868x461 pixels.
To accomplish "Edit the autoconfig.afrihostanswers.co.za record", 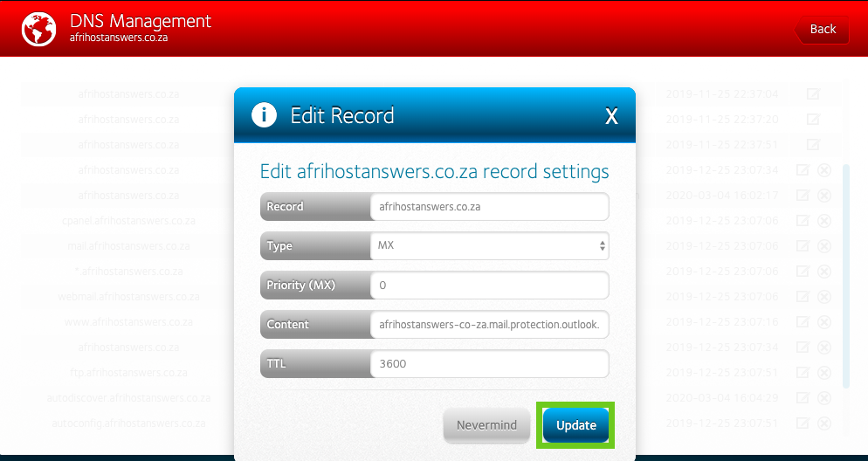I will (803, 423).
